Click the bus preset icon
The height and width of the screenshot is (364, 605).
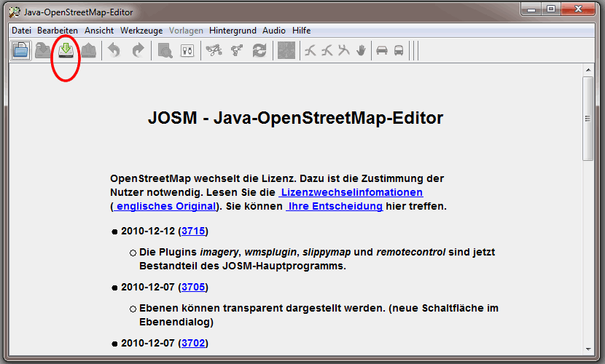click(399, 50)
